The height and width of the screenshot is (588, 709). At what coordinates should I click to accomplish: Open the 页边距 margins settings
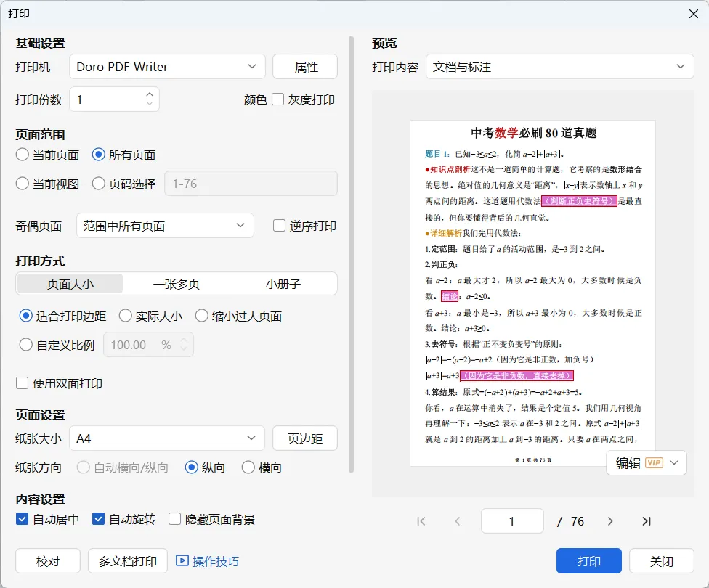[305, 438]
